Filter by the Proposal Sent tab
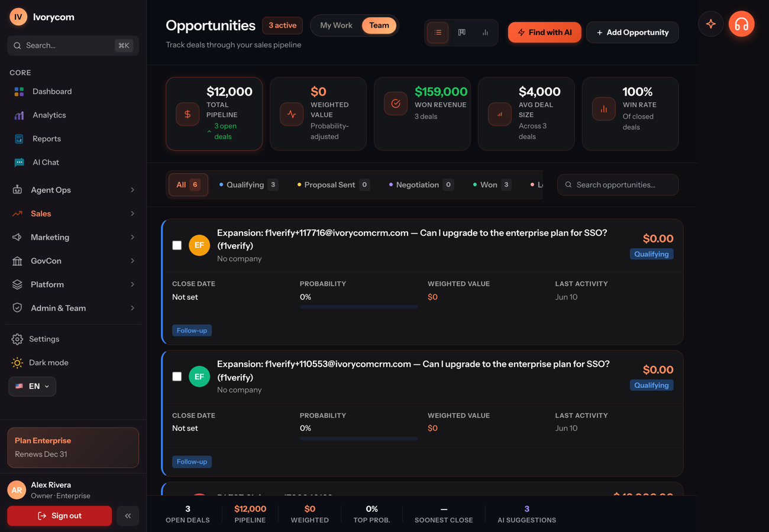 click(334, 185)
